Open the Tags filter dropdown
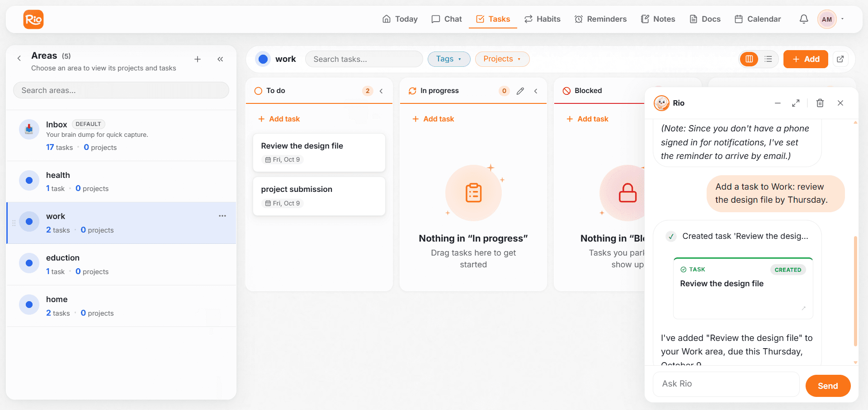868x410 pixels. pyautogui.click(x=449, y=59)
